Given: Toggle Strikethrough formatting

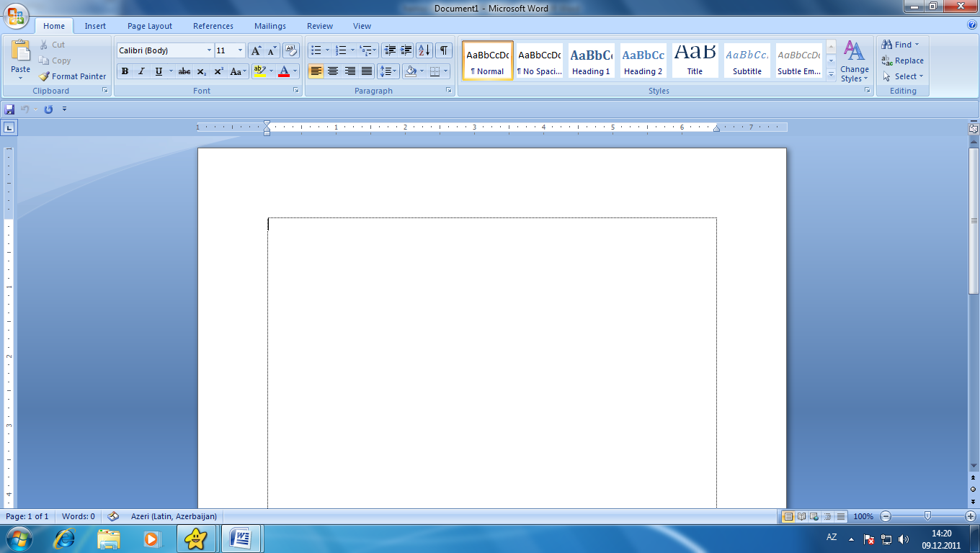Looking at the screenshot, I should coord(184,71).
